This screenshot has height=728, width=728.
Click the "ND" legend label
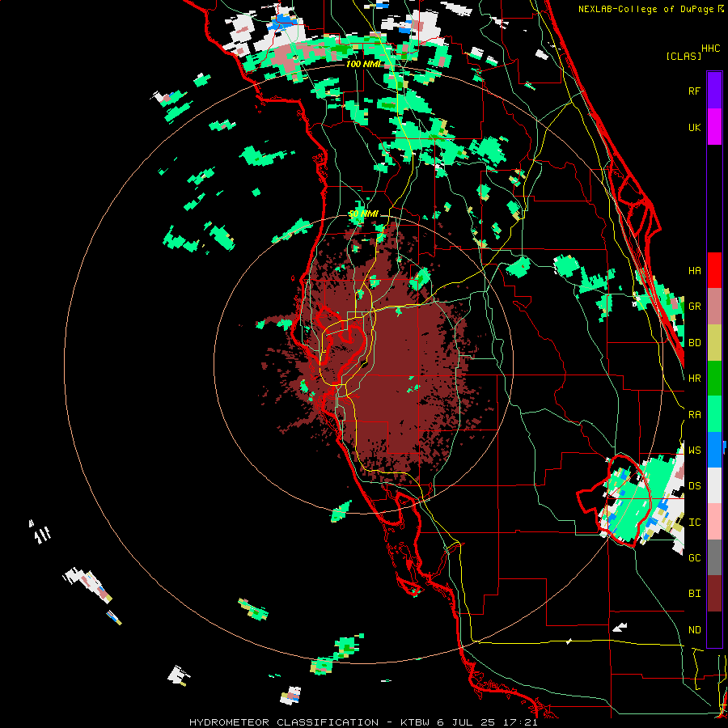pyautogui.click(x=694, y=630)
